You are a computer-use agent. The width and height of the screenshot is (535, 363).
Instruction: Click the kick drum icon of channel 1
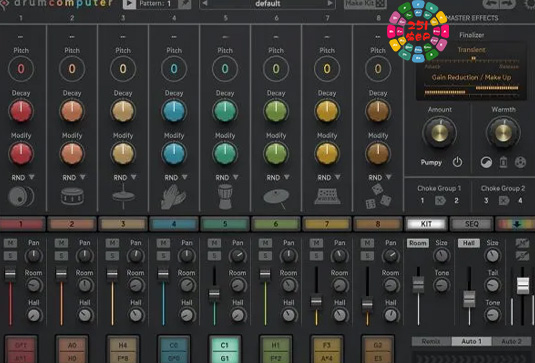(21, 197)
